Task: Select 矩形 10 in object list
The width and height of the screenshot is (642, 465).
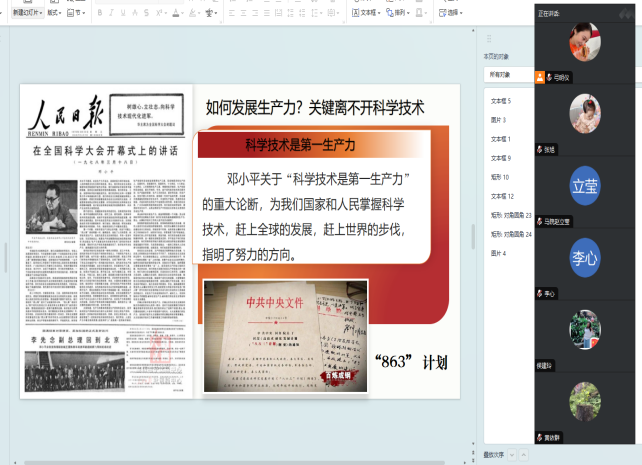Action: [x=500, y=177]
